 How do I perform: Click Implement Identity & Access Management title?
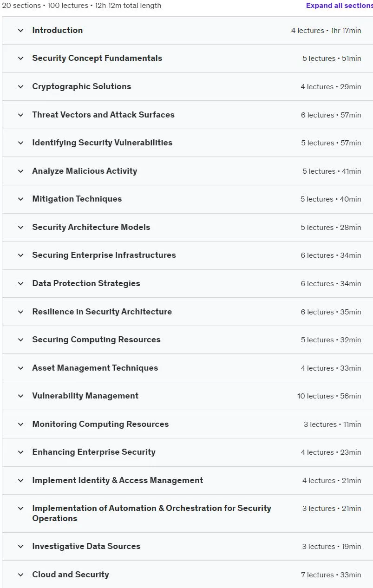tap(118, 480)
